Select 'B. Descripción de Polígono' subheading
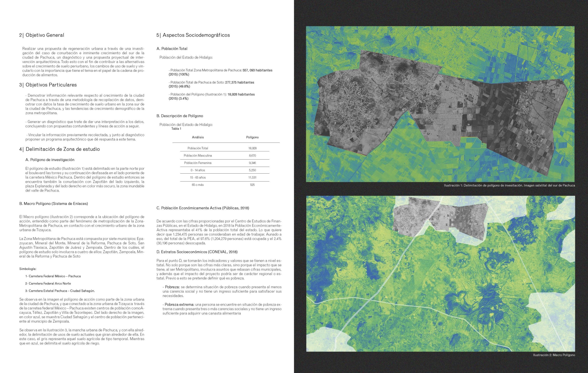This screenshot has width=588, height=373. pyautogui.click(x=180, y=116)
